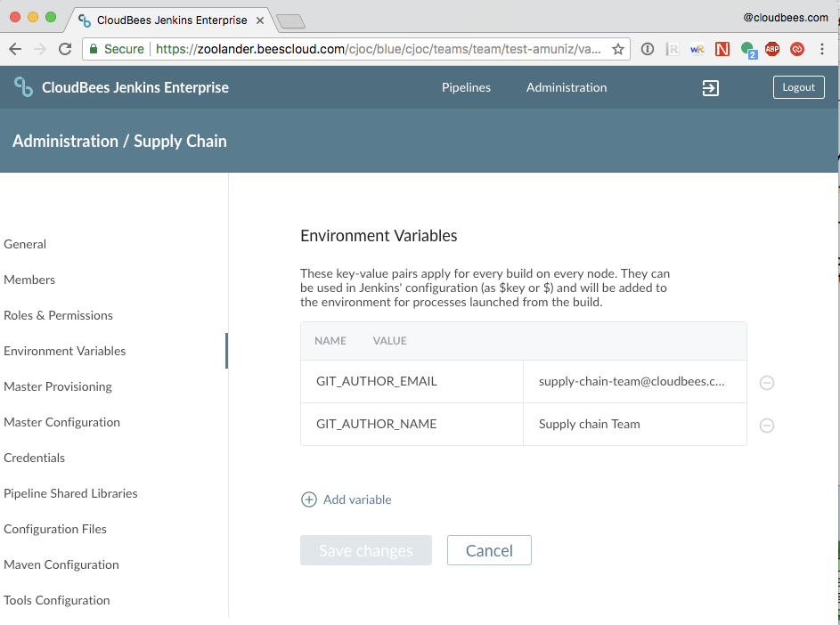Edit the supply-chain-team email value field

point(635,381)
